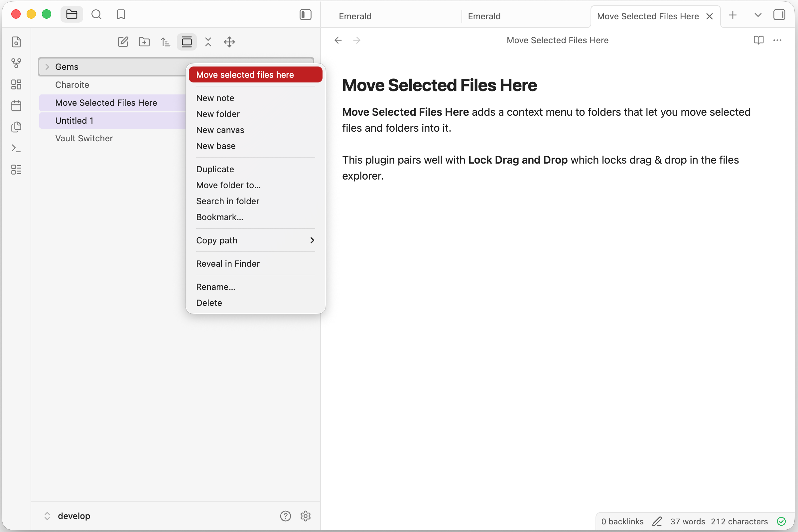798x532 pixels.
Task: Switch to reading view book icon
Action: pos(759,40)
